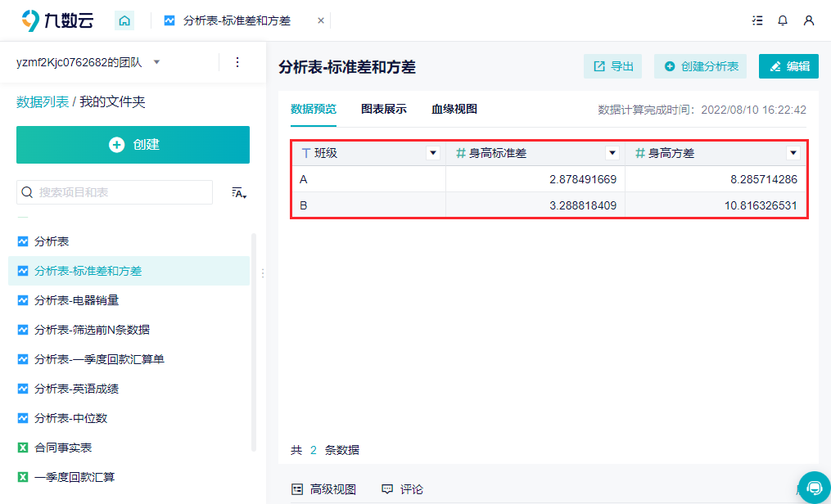Switch to 血缘视图 tab
The width and height of the screenshot is (831, 504).
[x=454, y=109]
